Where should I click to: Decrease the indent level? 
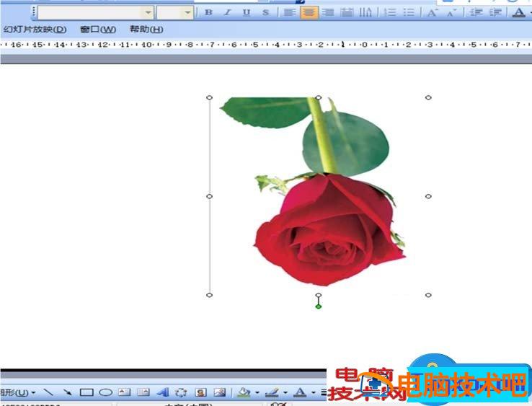coord(476,12)
